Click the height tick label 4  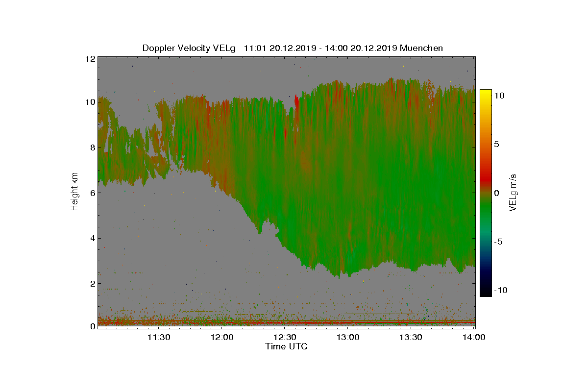pyautogui.click(x=92, y=238)
